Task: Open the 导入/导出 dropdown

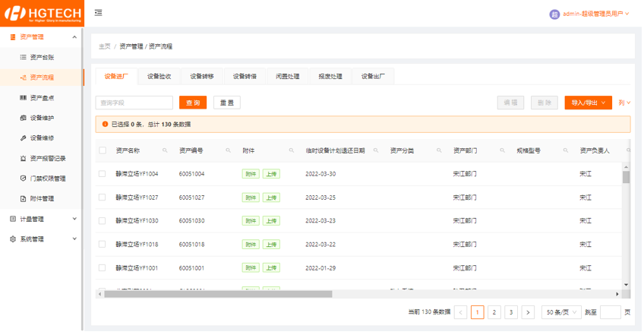Action: click(x=588, y=103)
